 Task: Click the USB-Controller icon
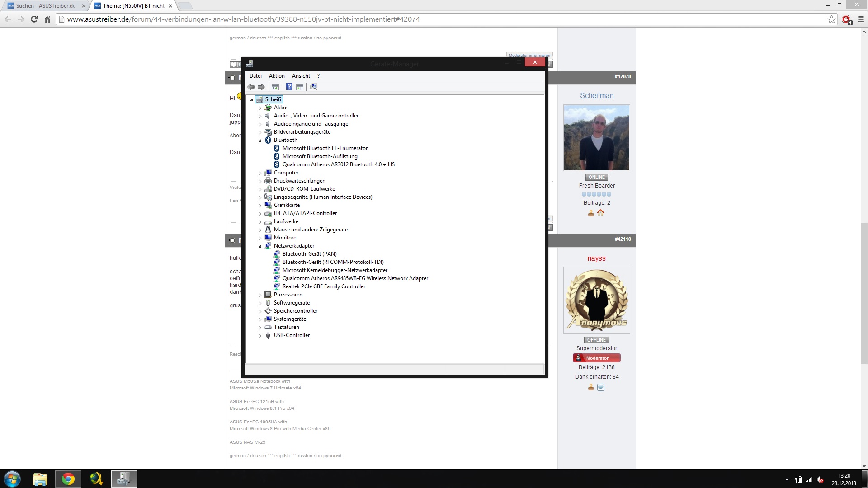268,335
